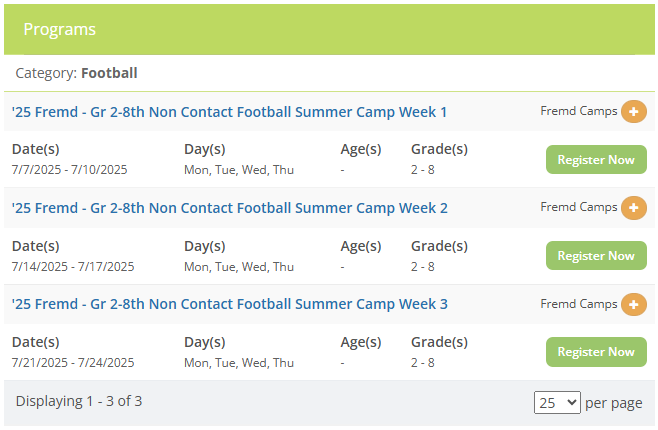Select the Fremd Camps label for Week 2
The height and width of the screenshot is (430, 658).
(579, 207)
